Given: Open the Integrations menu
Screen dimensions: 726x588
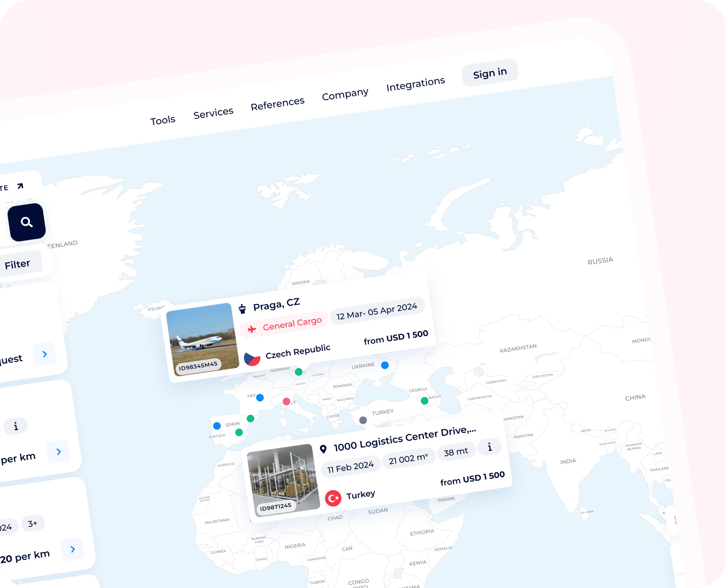Looking at the screenshot, I should 416,84.
